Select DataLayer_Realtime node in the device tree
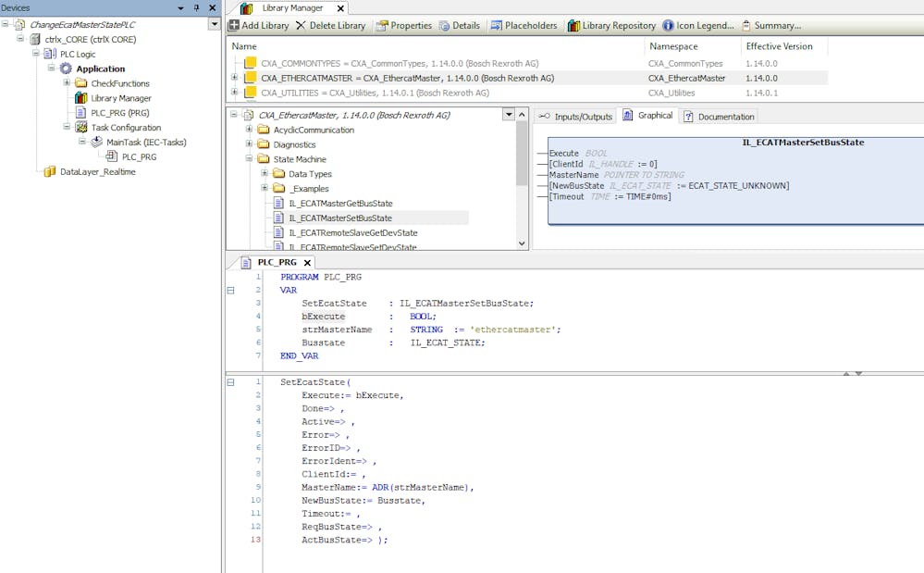The height and width of the screenshot is (573, 924). 97,172
